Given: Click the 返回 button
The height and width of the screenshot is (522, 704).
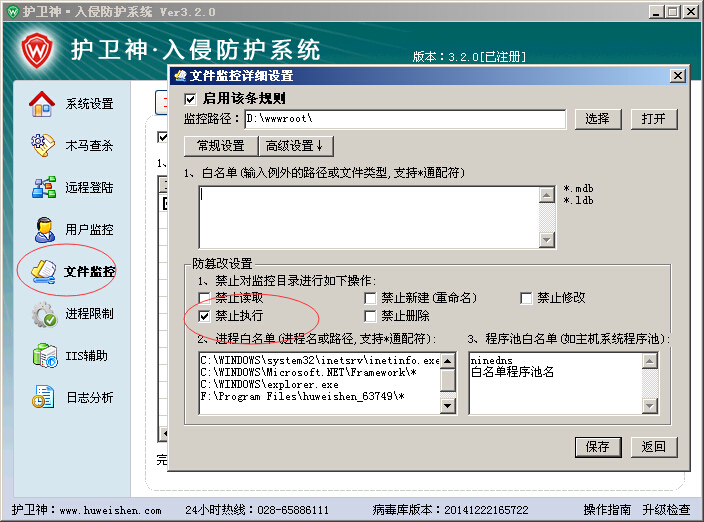Looking at the screenshot, I should (654, 447).
